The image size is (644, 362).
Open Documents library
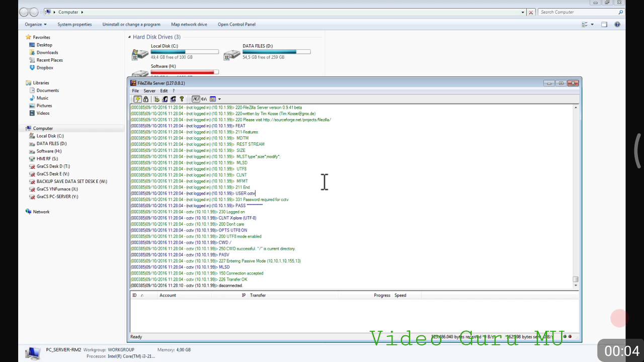click(x=47, y=90)
